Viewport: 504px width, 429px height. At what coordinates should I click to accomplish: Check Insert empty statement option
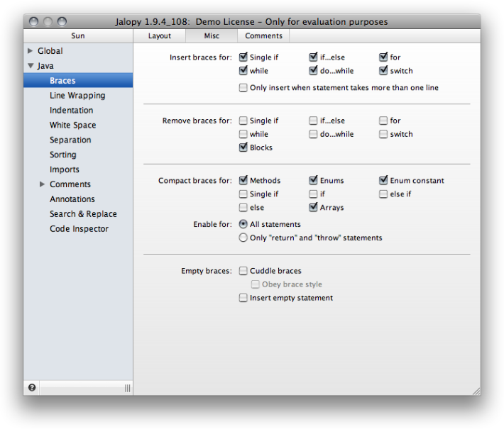[243, 298]
